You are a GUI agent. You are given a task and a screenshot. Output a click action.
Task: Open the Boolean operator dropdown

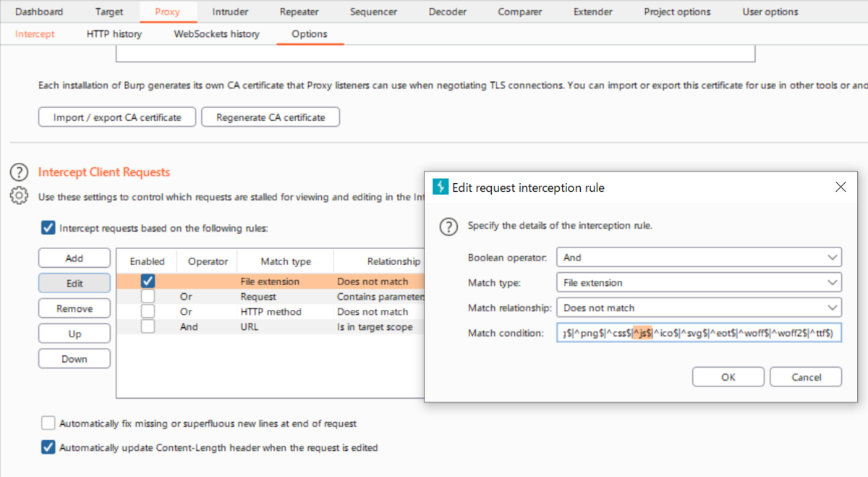699,257
